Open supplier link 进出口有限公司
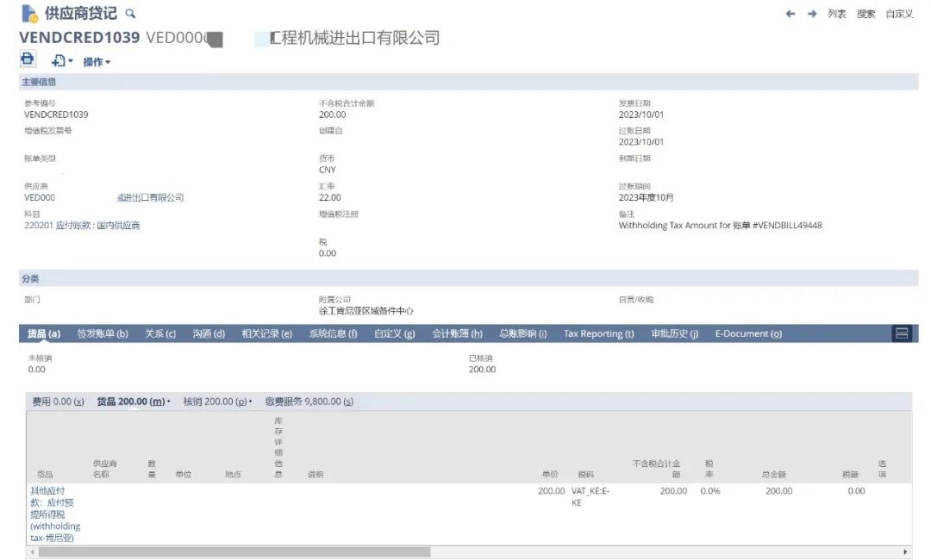This screenshot has height=560, width=931. [150, 197]
